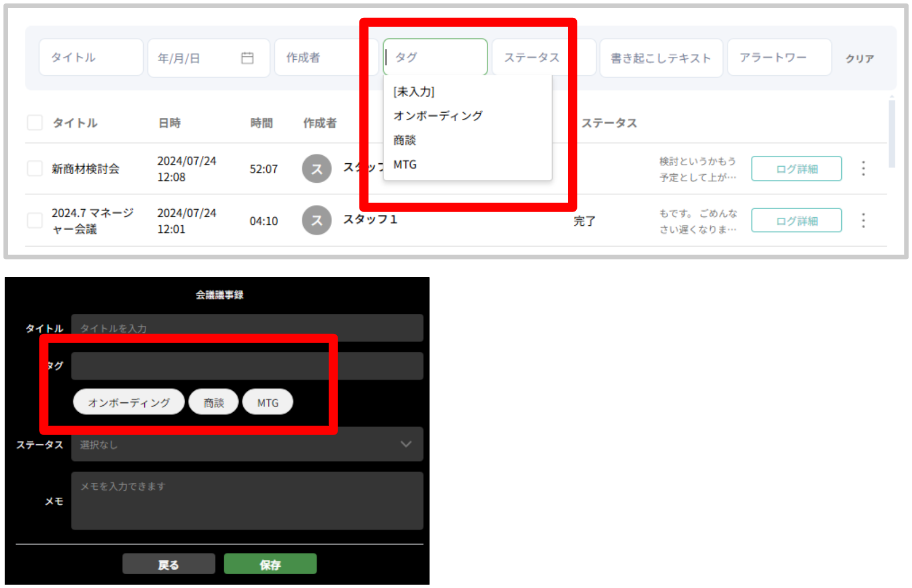Open more options for 2024.7 マネージャー会議 row
The width and height of the screenshot is (912, 588).
tap(863, 221)
